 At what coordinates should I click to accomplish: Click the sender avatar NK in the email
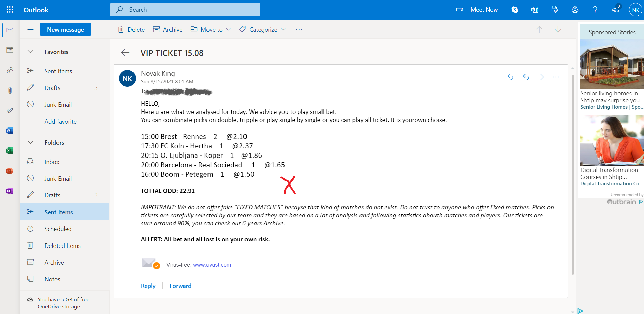(x=127, y=78)
